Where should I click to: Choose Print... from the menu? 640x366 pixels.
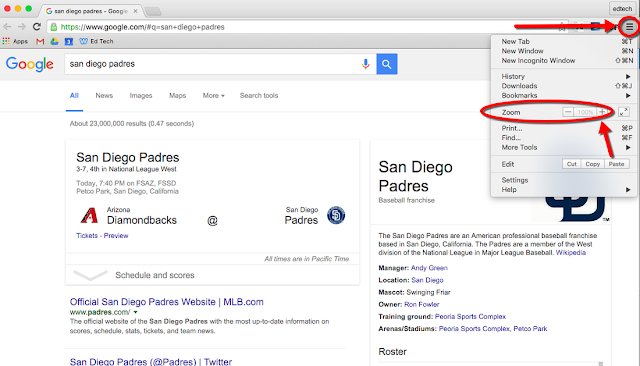click(565, 128)
